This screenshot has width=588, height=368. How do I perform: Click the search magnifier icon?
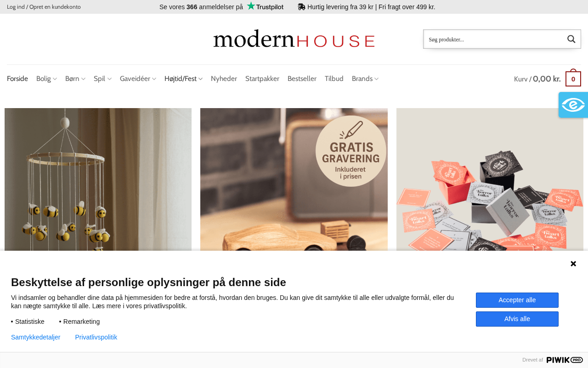click(571, 39)
